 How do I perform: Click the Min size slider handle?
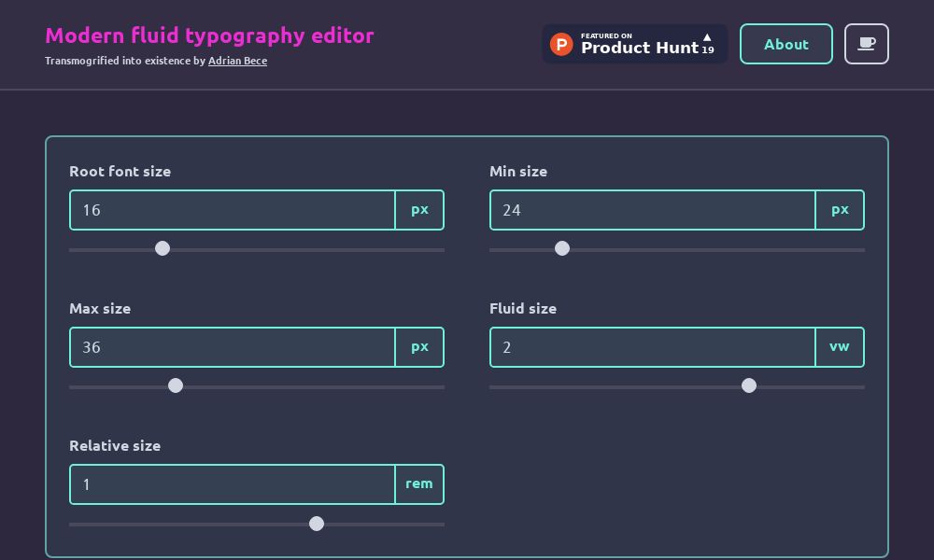point(562,249)
